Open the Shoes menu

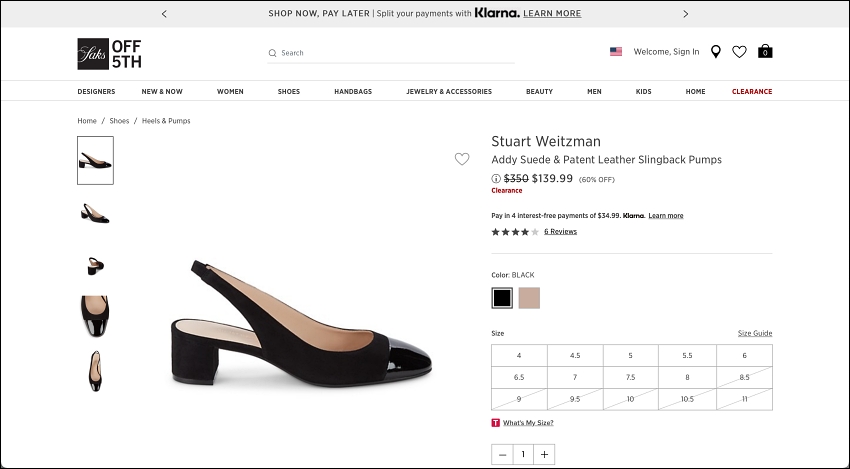click(289, 92)
